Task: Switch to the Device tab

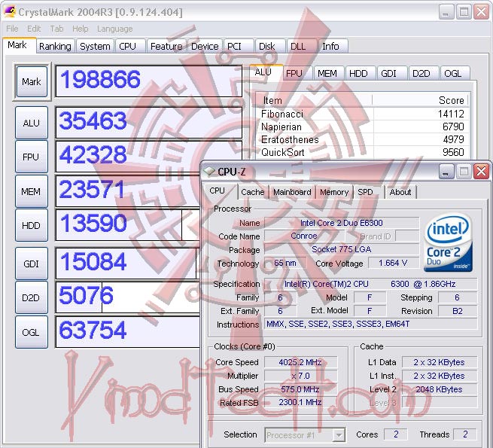Action: click(205, 46)
